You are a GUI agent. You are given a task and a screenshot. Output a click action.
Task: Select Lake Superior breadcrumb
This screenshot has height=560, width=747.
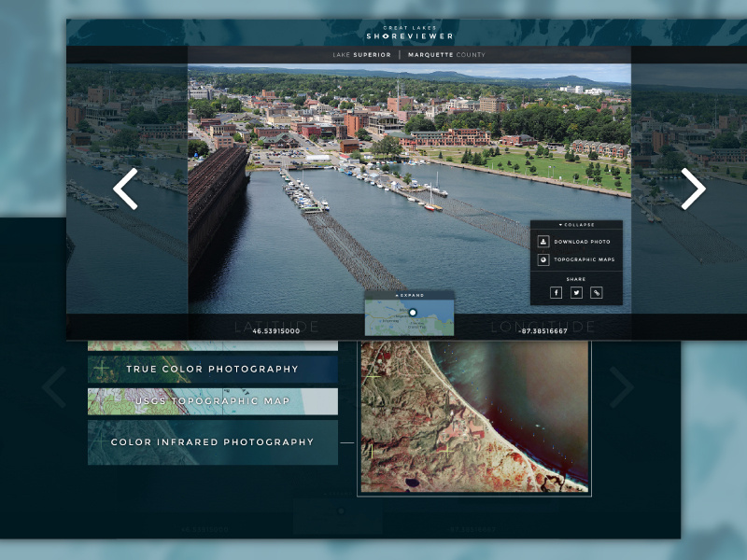tap(361, 55)
